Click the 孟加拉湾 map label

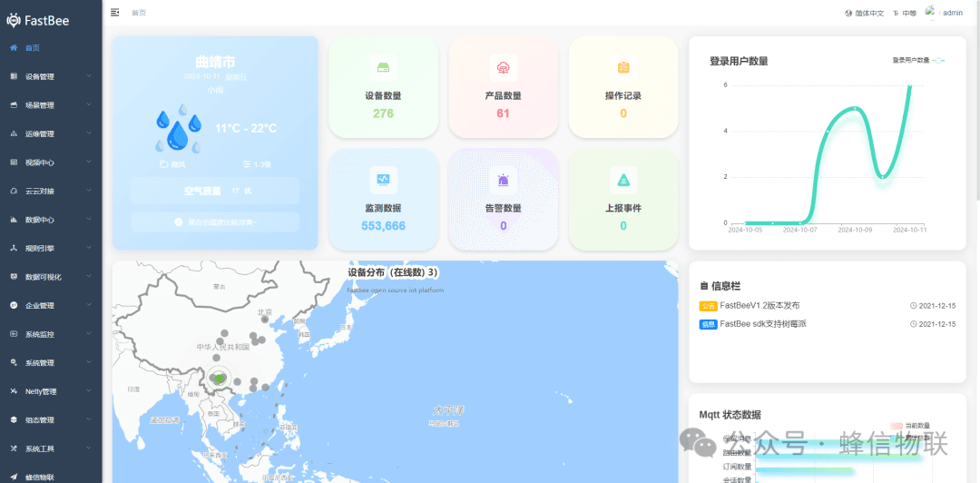point(166,419)
